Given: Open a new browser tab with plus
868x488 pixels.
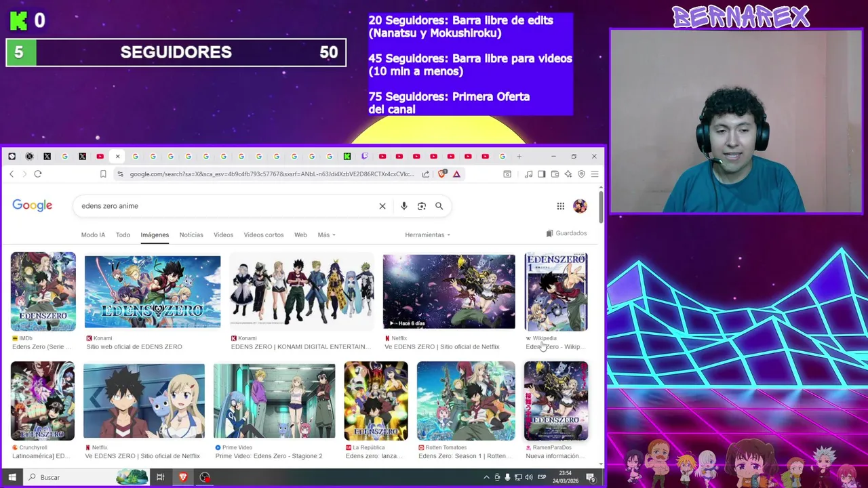Looking at the screenshot, I should click(519, 157).
